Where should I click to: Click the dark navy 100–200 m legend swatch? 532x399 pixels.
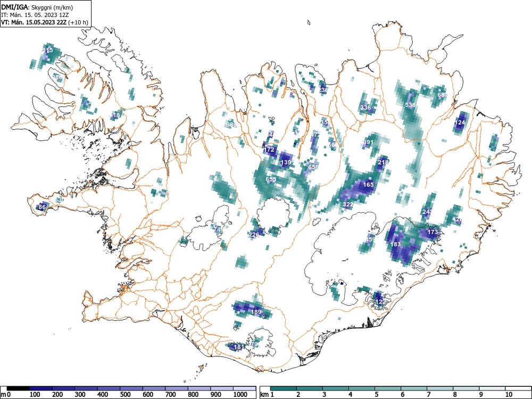coord(41,388)
